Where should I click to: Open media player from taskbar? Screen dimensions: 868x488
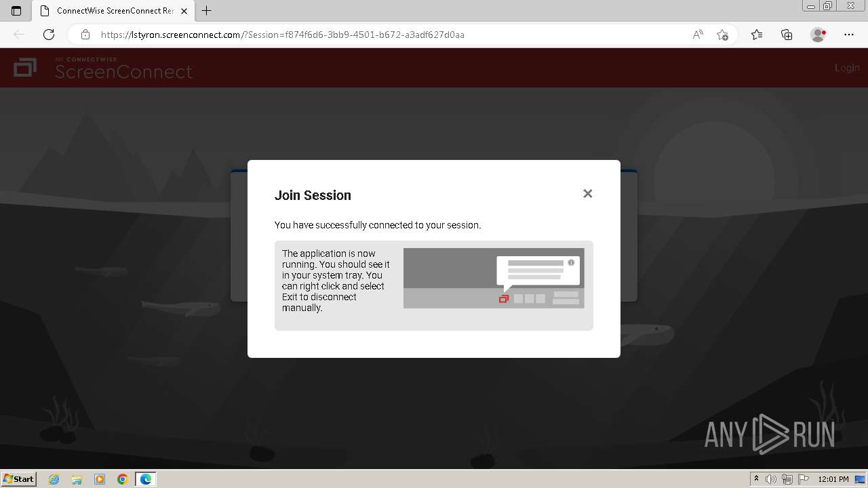pos(100,479)
